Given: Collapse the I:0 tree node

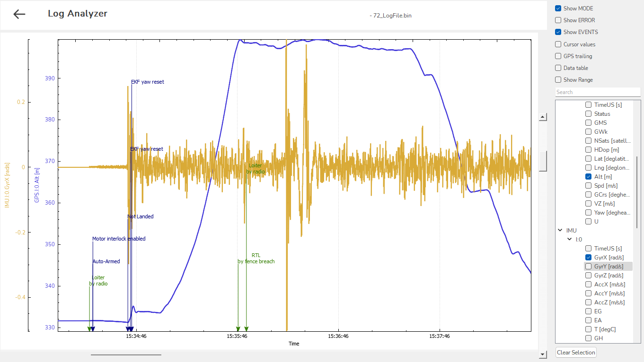Looking at the screenshot, I should [570, 240].
